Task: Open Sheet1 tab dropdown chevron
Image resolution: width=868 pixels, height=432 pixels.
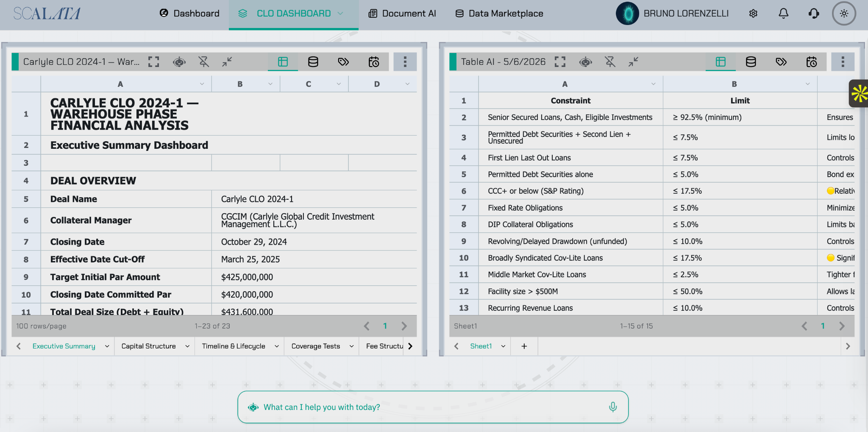Action: click(504, 346)
